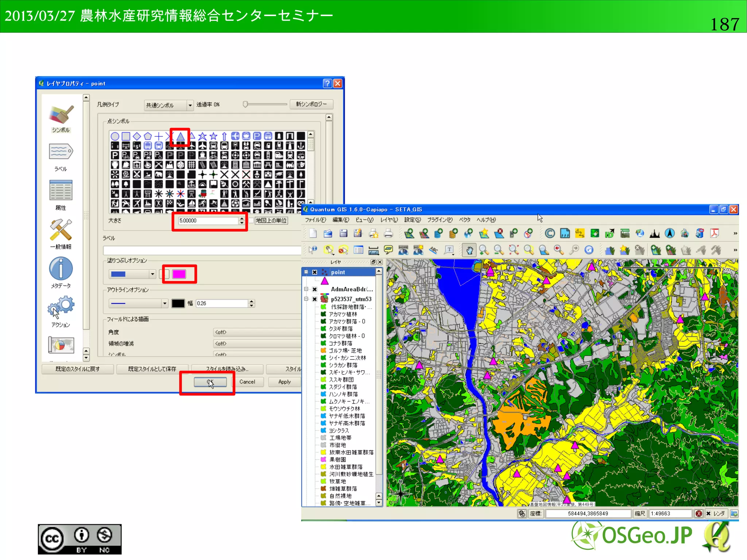Click the 既定スタイルとして保存 button
Screen dimensions: 747x560
(152, 369)
